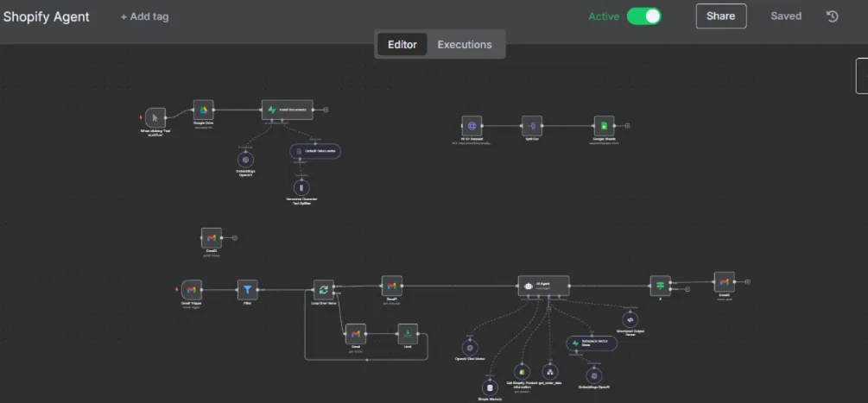This screenshot has height=403, width=868.
Task: Select the Get Shopify Product Information node
Action: click(522, 371)
